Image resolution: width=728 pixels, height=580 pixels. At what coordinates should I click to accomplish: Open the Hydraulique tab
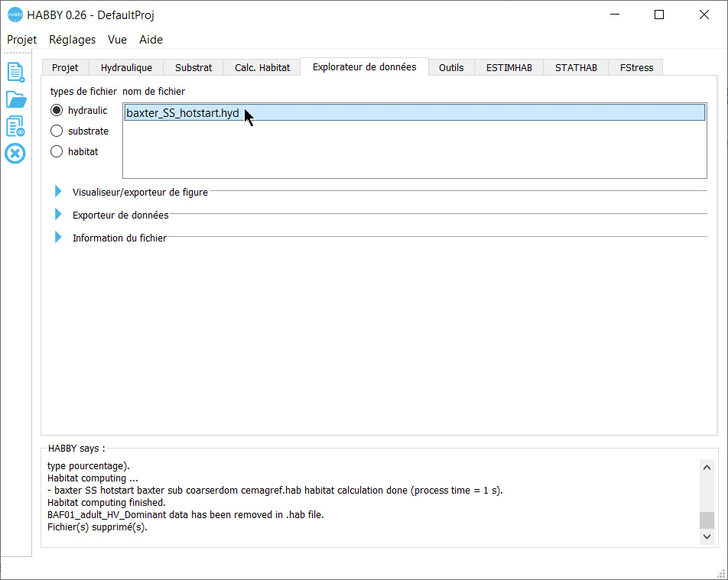[x=126, y=67]
